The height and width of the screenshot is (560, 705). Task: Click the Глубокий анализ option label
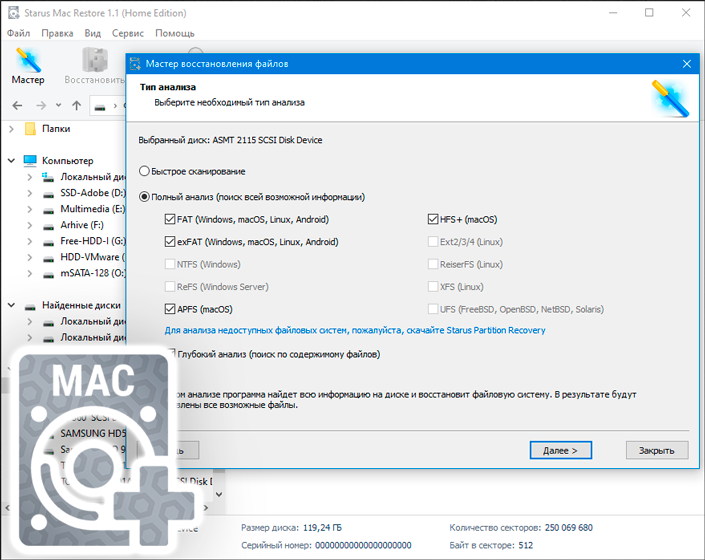[279, 354]
